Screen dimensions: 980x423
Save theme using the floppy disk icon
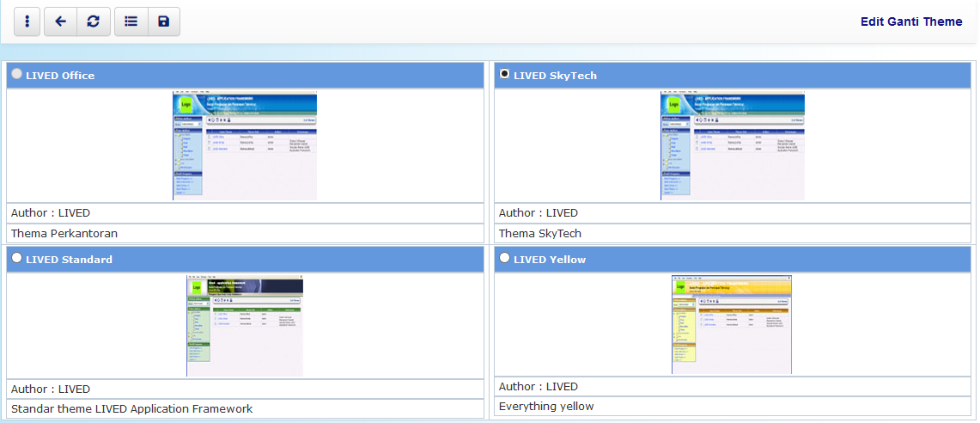164,21
